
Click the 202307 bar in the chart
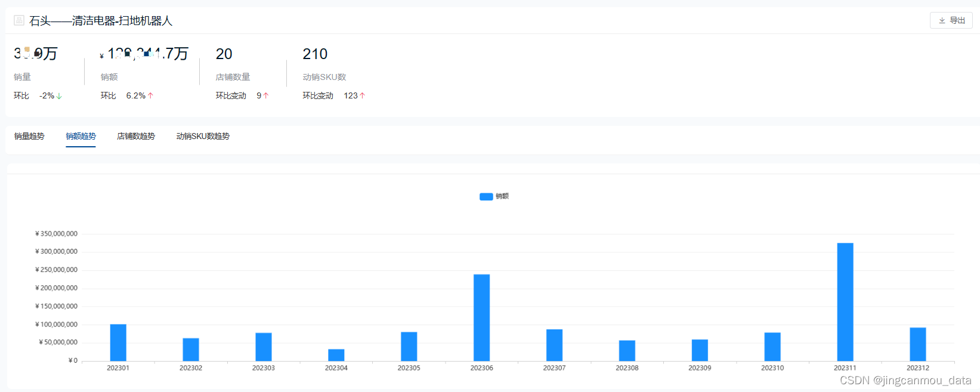click(555, 345)
